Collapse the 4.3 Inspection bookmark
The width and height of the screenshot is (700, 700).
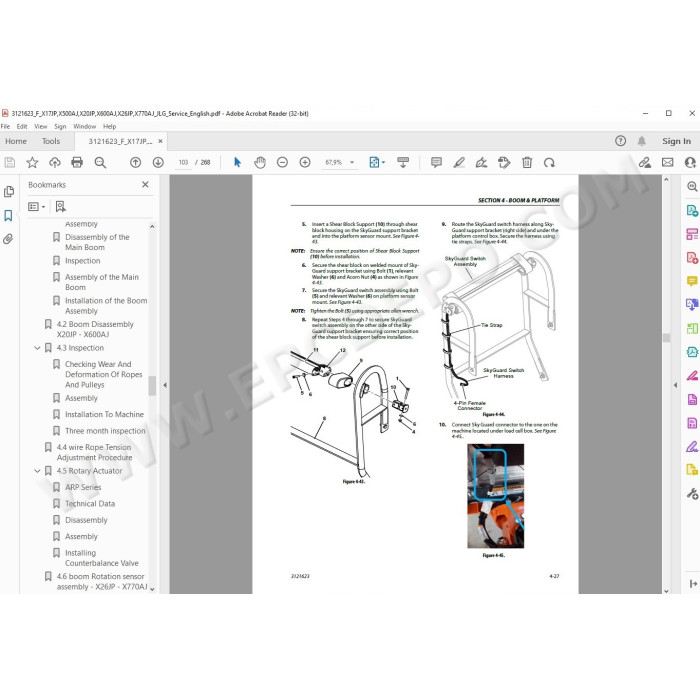(x=38, y=348)
